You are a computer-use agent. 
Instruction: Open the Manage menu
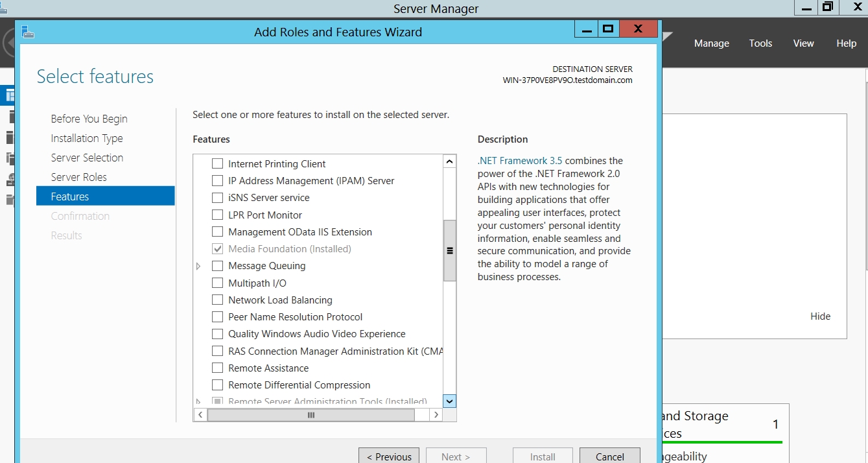711,43
